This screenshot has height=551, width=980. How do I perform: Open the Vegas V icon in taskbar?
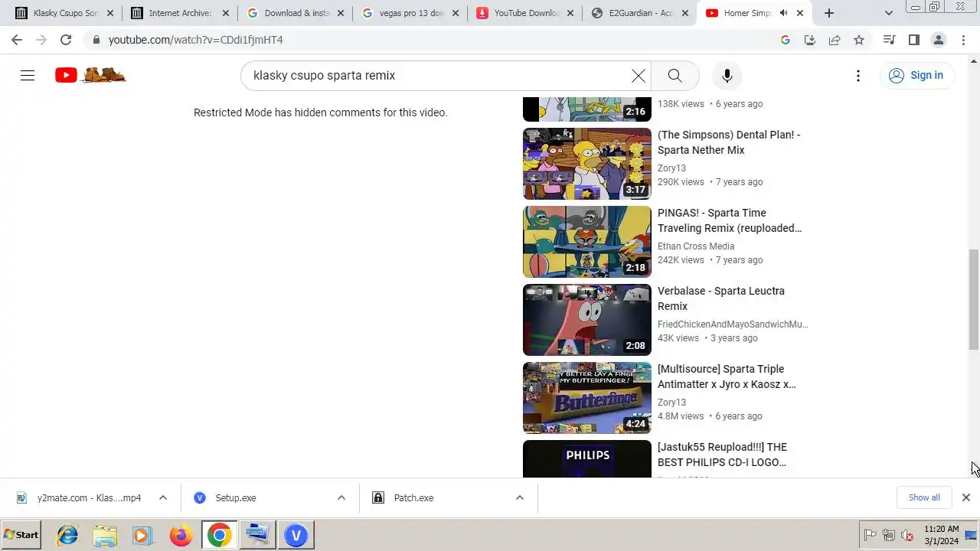pos(296,535)
